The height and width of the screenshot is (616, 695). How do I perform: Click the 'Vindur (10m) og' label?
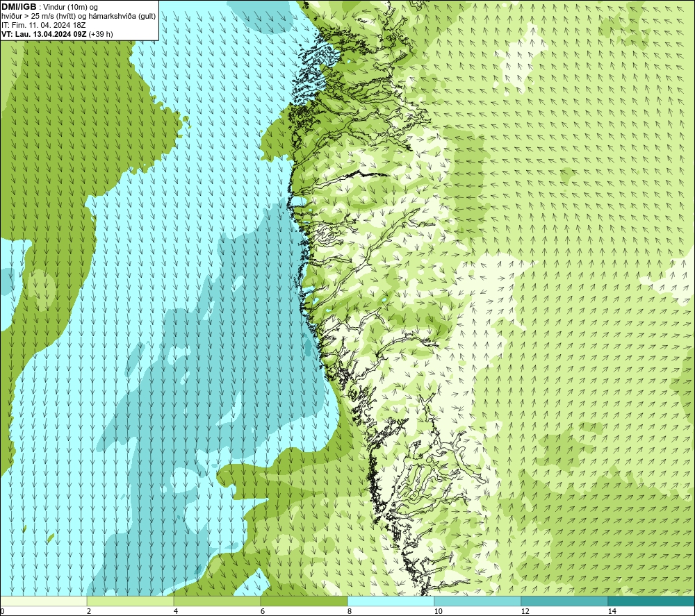coord(71,7)
